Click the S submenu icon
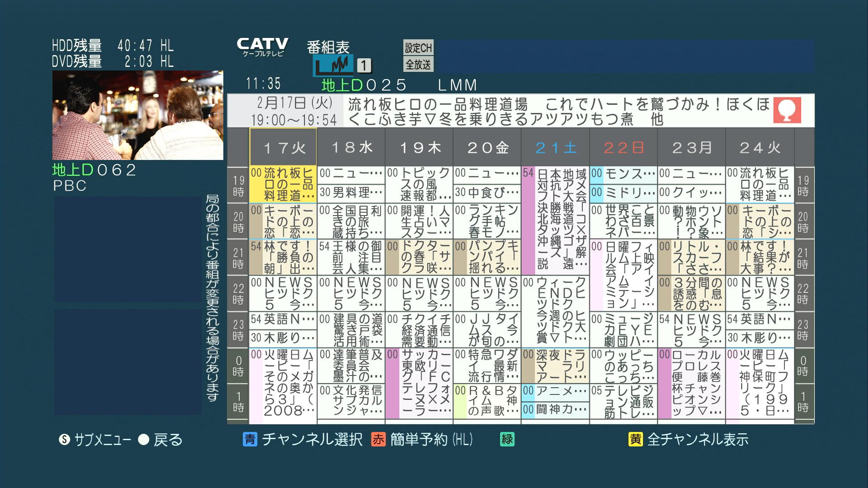Screen dimensions: 868x488 click(65, 440)
